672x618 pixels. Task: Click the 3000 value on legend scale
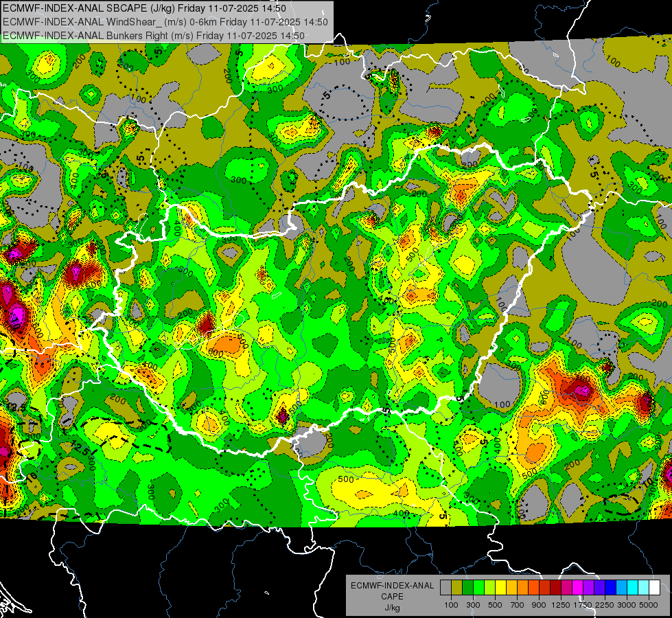coord(626,605)
